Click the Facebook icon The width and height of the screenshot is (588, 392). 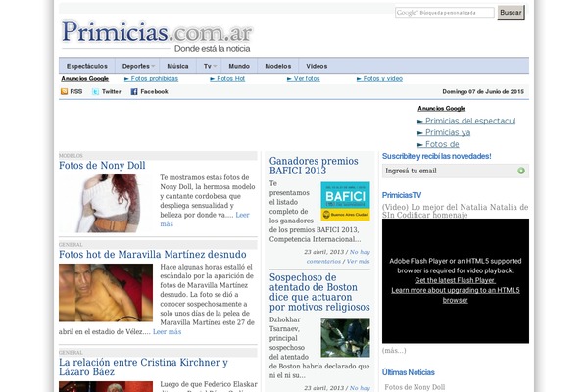pos(134,91)
